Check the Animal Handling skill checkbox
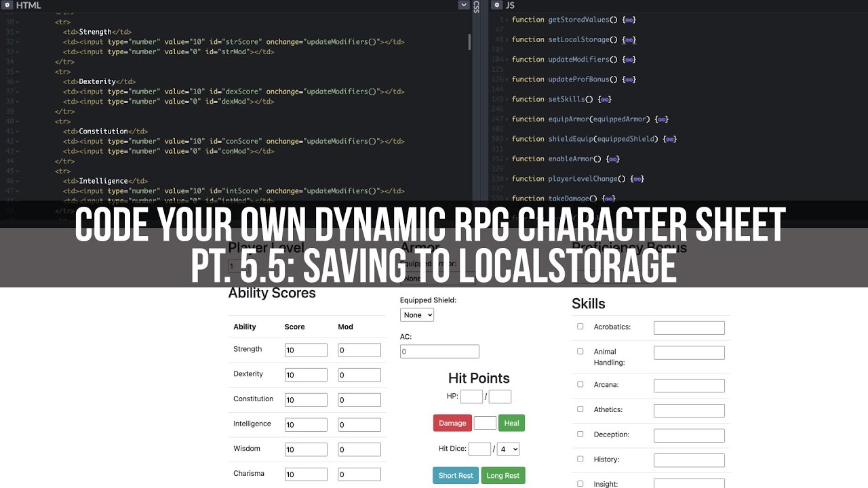868x488 pixels. [580, 351]
